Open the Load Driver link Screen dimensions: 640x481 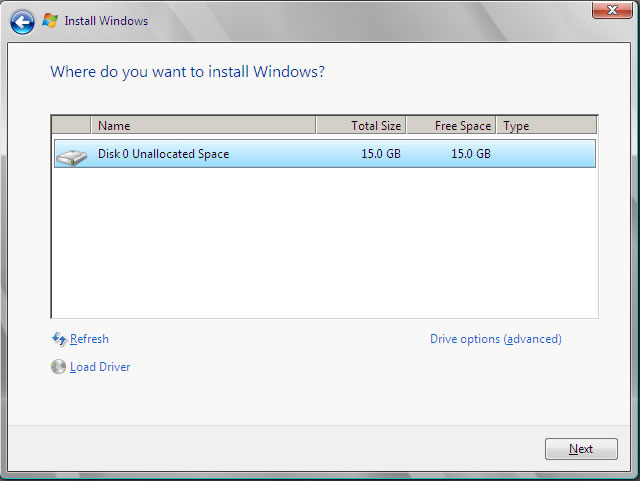(x=100, y=367)
